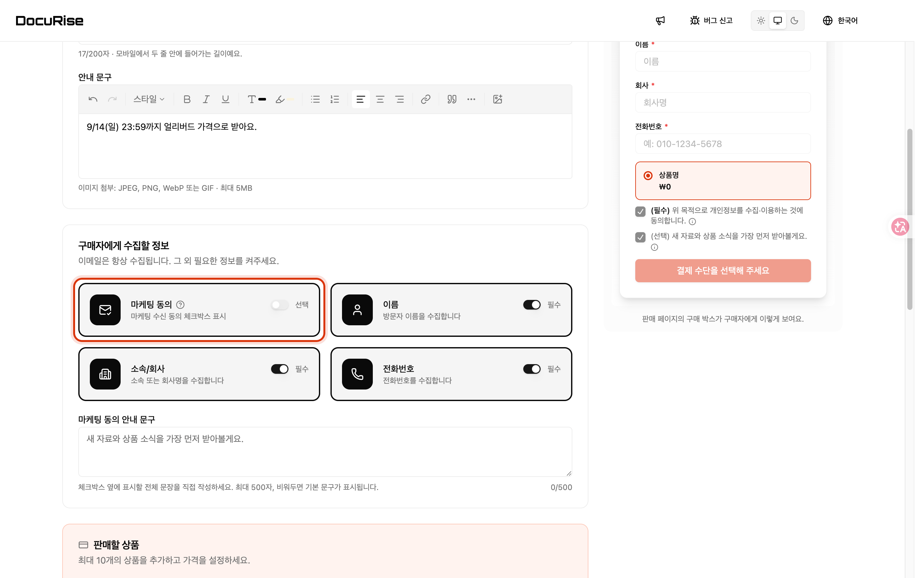This screenshot has width=924, height=578.
Task: Click the 회사명 input field
Action: click(723, 102)
